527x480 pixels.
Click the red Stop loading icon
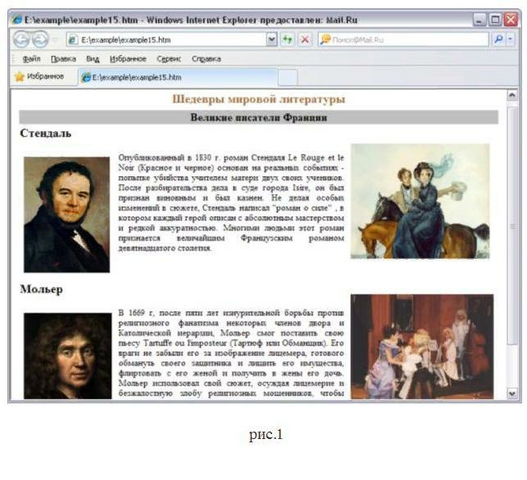pos(305,40)
